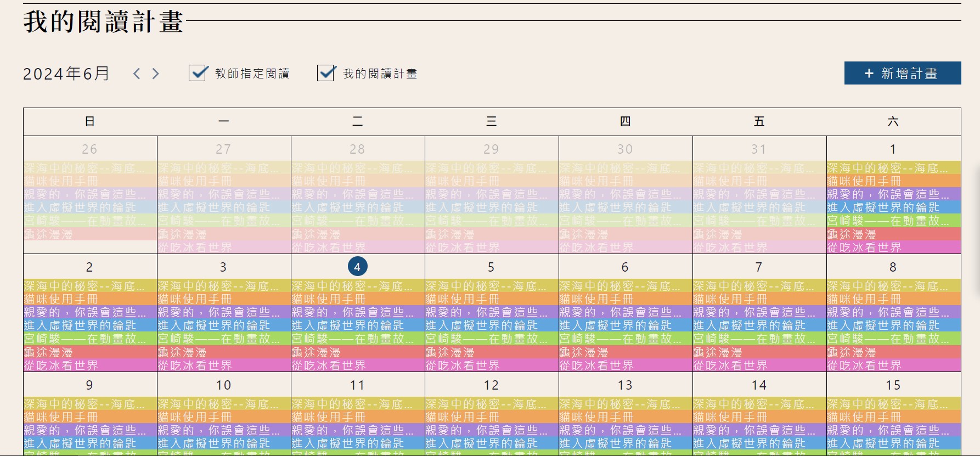Click the 新增計畫 button
This screenshot has width=980, height=456.
click(902, 74)
